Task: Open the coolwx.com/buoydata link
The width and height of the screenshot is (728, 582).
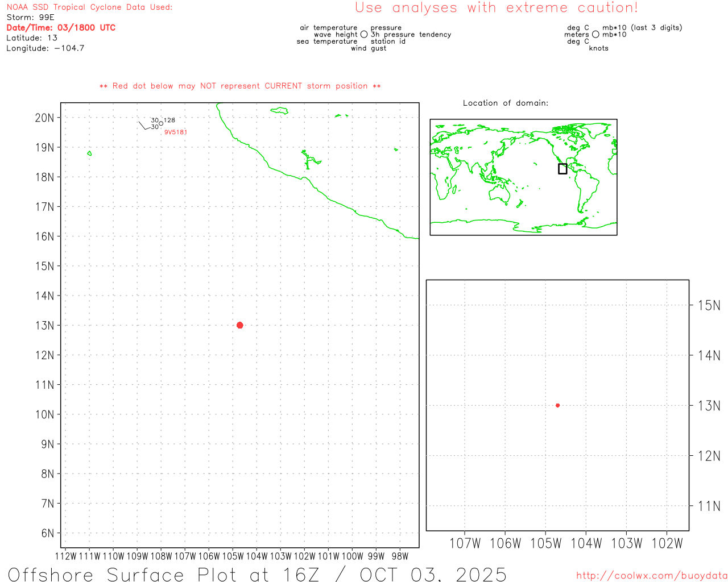Action: pyautogui.click(x=652, y=576)
